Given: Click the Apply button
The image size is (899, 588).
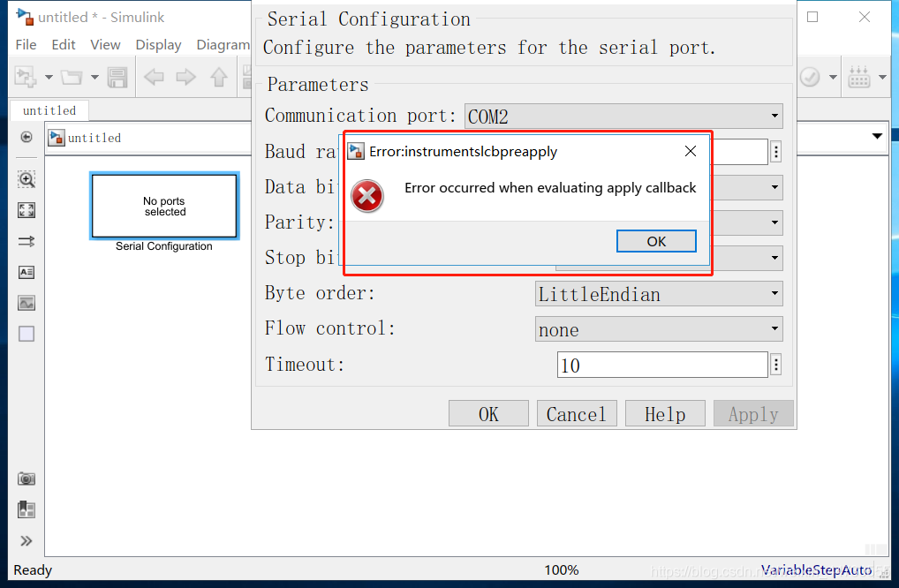Looking at the screenshot, I should point(753,414).
